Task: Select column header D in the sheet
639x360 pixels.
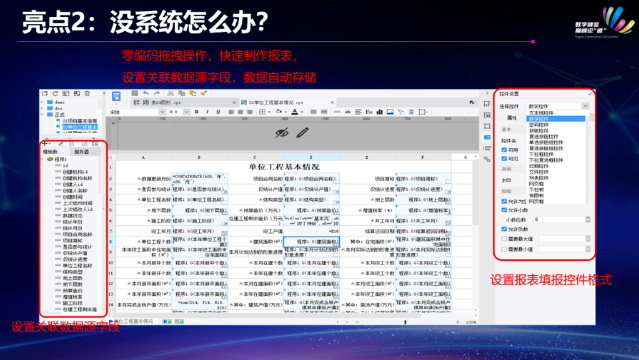Action: click(311, 157)
